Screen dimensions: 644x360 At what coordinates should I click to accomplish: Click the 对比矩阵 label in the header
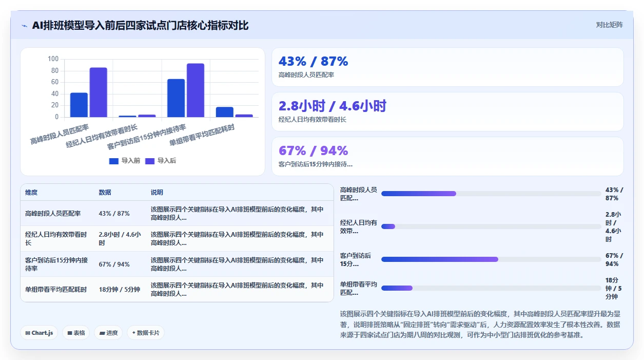610,25
